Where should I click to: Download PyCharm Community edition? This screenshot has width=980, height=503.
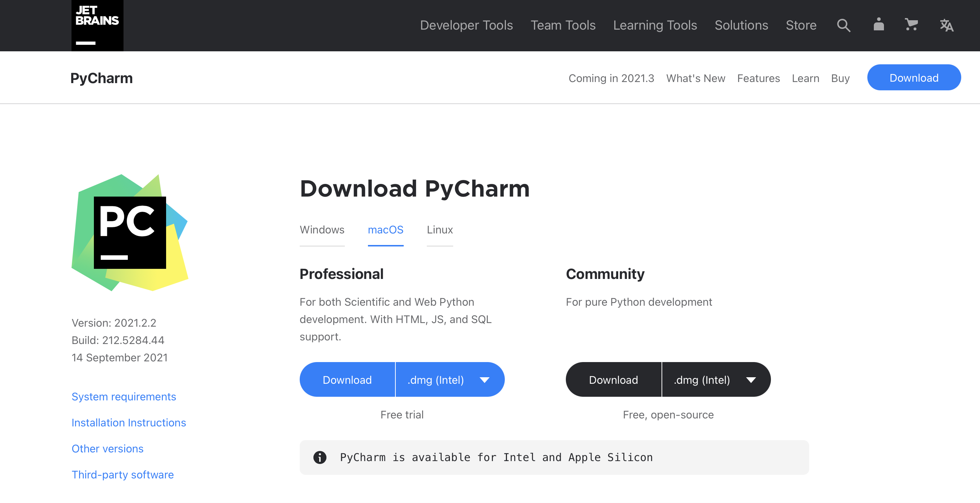coord(613,380)
